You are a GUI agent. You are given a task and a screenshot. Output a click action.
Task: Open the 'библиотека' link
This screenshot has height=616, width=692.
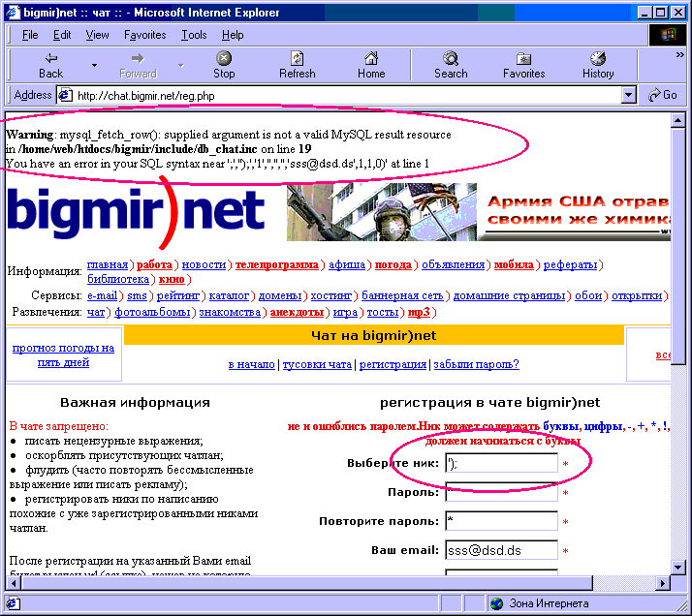(x=118, y=279)
